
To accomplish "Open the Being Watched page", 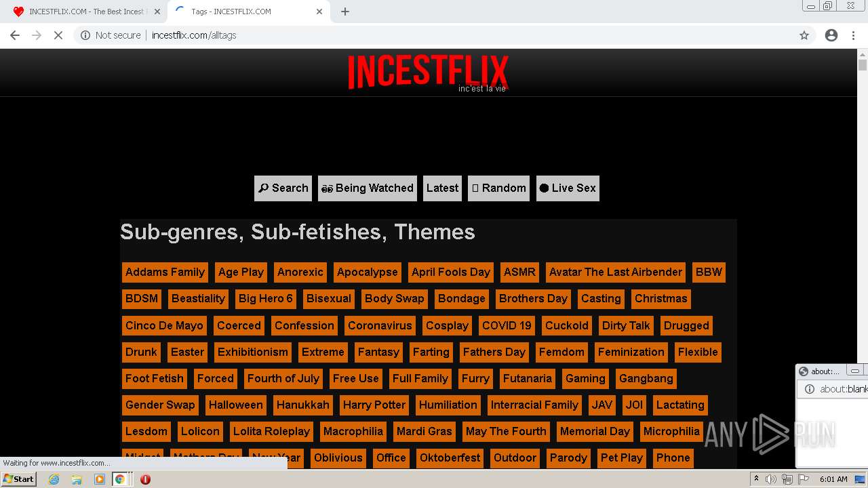I will click(x=366, y=188).
